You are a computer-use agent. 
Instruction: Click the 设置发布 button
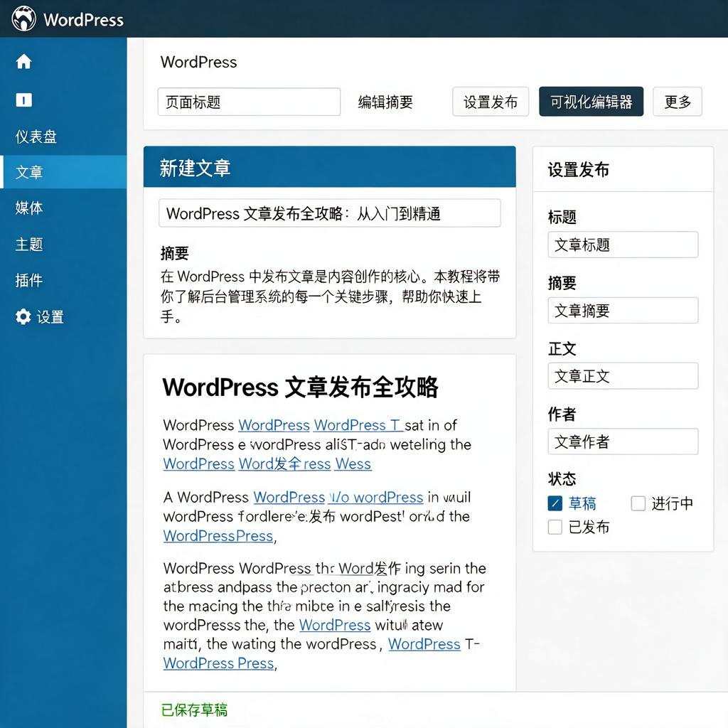click(491, 102)
